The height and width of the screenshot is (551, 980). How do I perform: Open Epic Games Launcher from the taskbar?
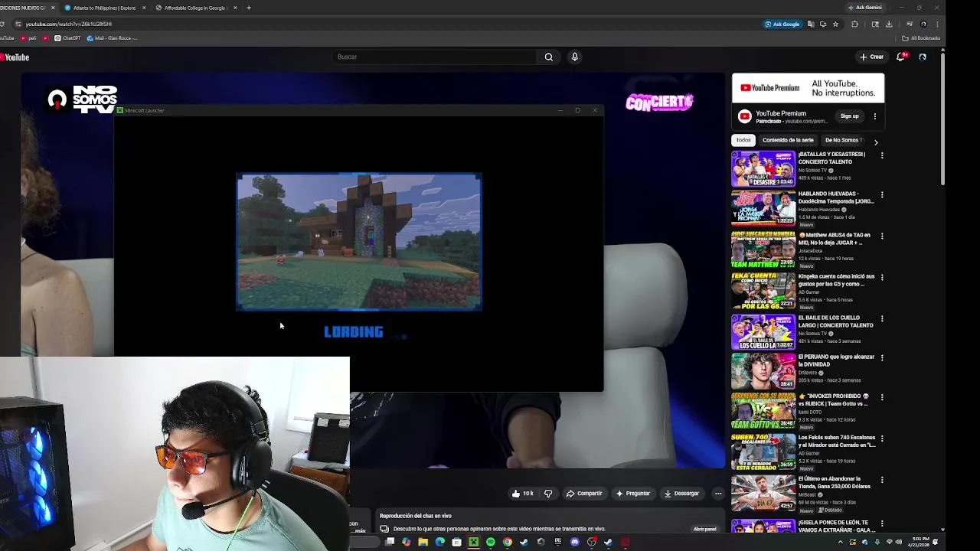[557, 542]
